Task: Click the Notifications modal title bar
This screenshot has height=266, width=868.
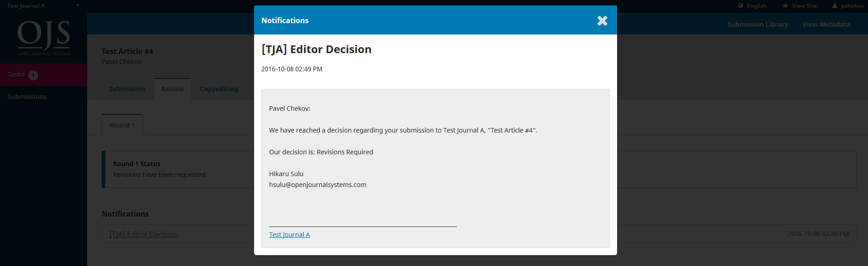Action: [x=284, y=20]
